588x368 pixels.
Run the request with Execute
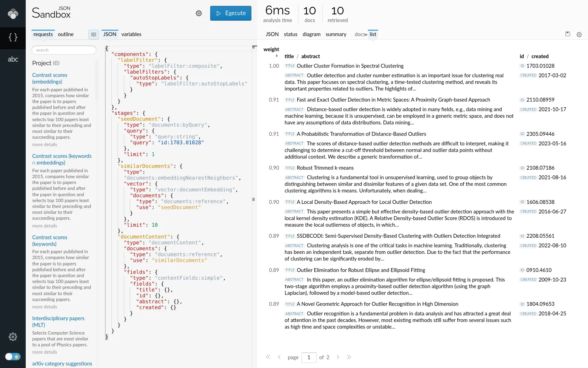click(x=231, y=13)
